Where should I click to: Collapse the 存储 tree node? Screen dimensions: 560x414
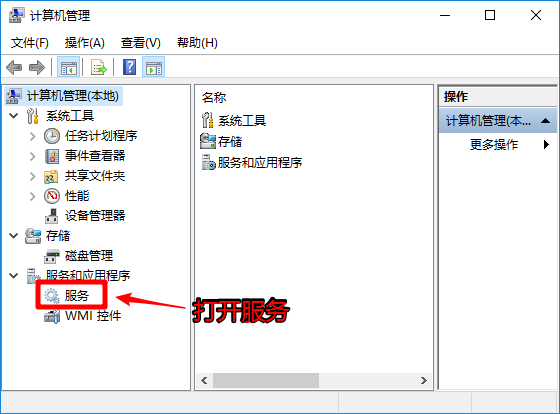click(14, 236)
